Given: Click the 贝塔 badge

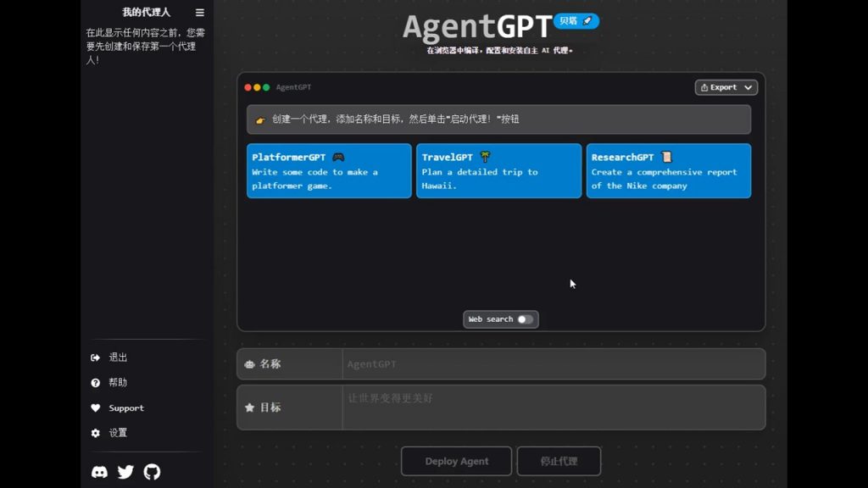Looking at the screenshot, I should point(576,21).
